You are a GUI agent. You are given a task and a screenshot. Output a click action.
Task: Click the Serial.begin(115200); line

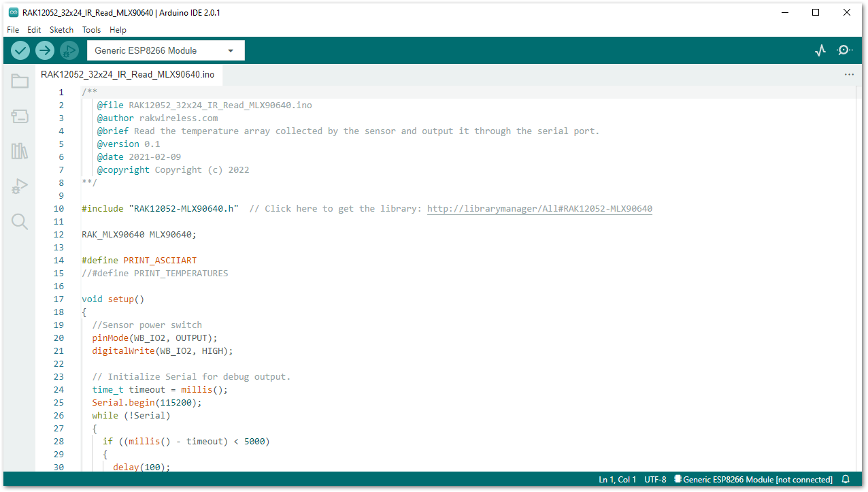tap(147, 403)
